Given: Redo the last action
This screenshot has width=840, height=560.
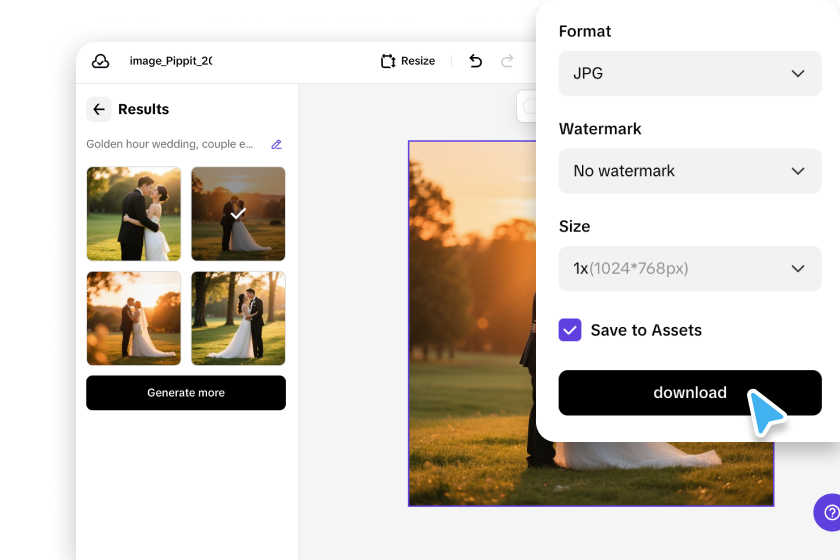Looking at the screenshot, I should 507,61.
